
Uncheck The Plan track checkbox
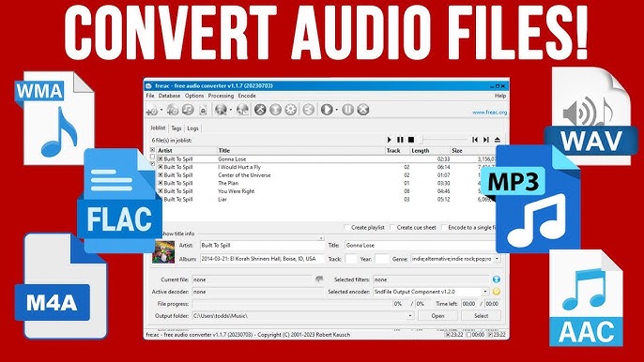pos(161,183)
